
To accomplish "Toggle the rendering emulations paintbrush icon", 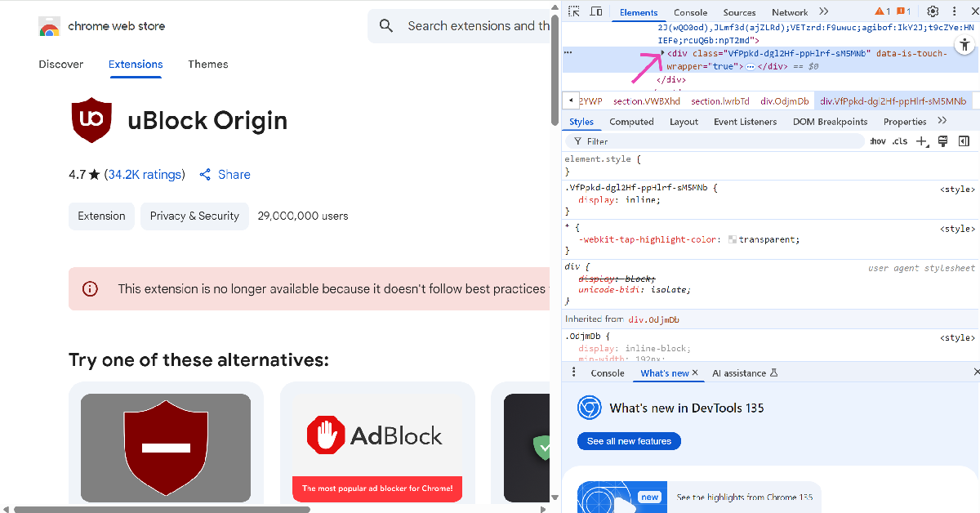I will point(942,141).
